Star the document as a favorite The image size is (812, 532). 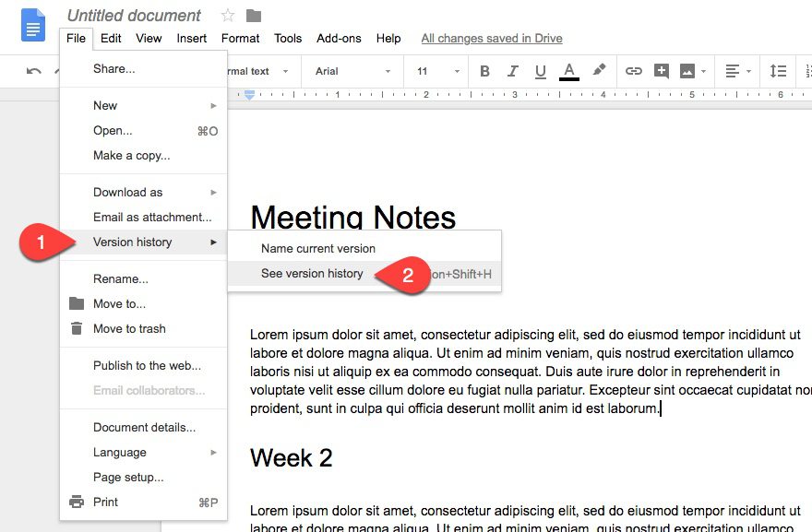tap(225, 15)
